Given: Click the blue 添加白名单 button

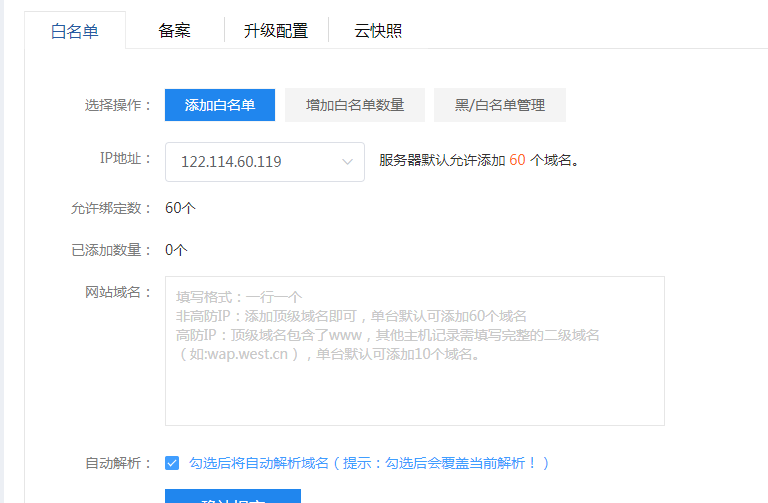Looking at the screenshot, I should 220,105.
